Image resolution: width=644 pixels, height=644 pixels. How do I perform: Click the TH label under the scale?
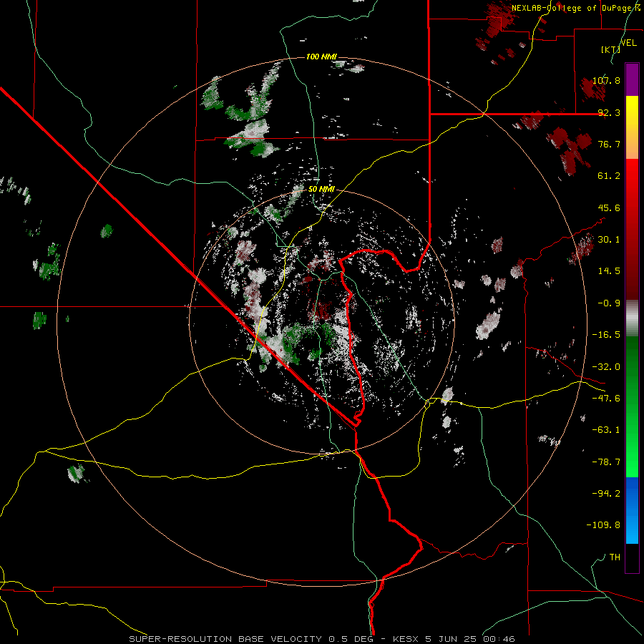click(615, 557)
